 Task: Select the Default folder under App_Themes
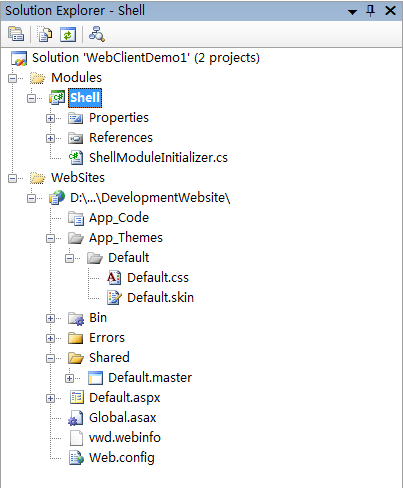(129, 258)
